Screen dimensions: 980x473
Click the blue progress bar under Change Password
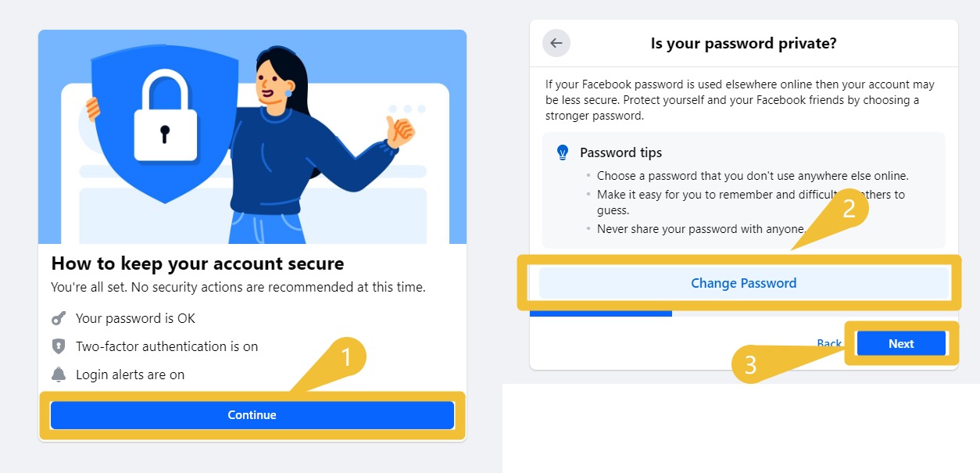(600, 314)
